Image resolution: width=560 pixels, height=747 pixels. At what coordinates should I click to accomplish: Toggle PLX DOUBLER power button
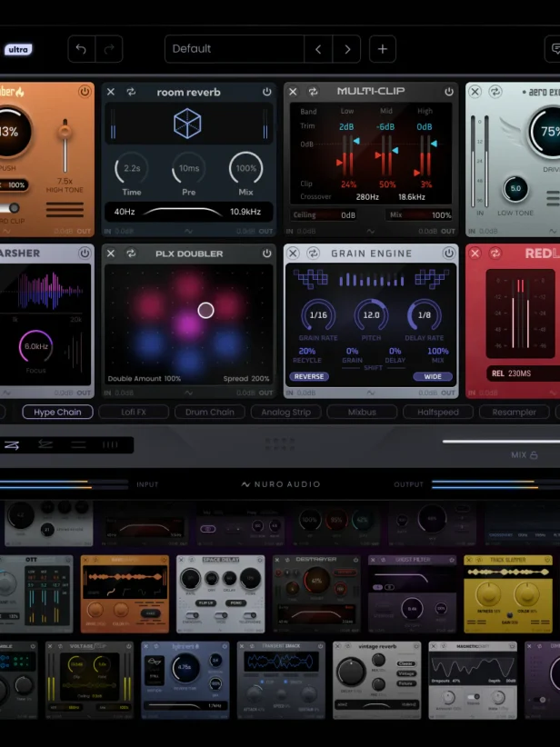(267, 254)
